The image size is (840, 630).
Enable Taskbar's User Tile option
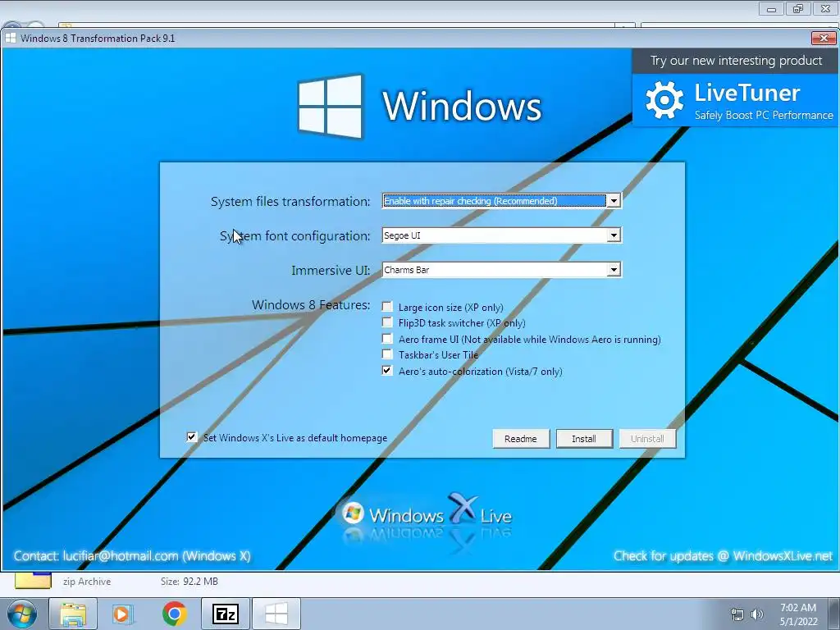[387, 354]
